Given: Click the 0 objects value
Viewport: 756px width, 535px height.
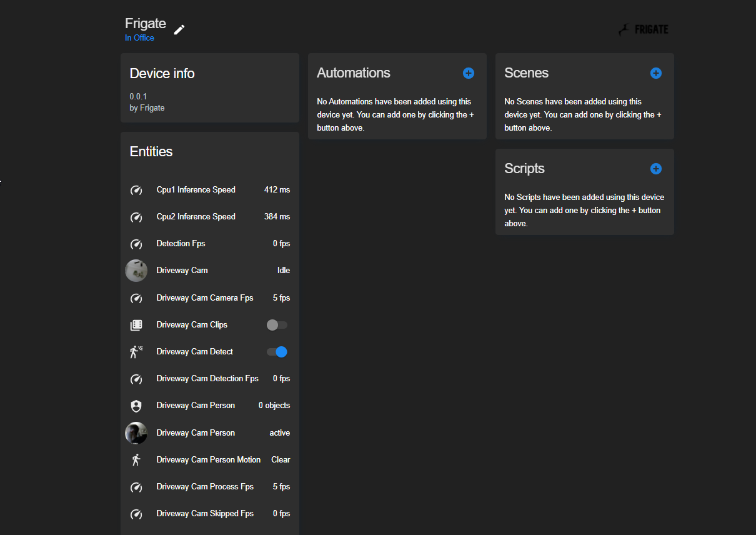Looking at the screenshot, I should coord(274,406).
